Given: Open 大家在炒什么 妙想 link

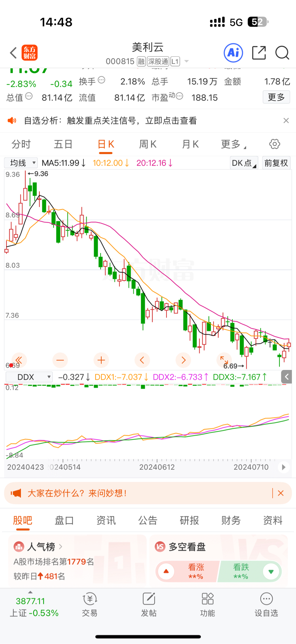Looking at the screenshot, I should (77, 493).
